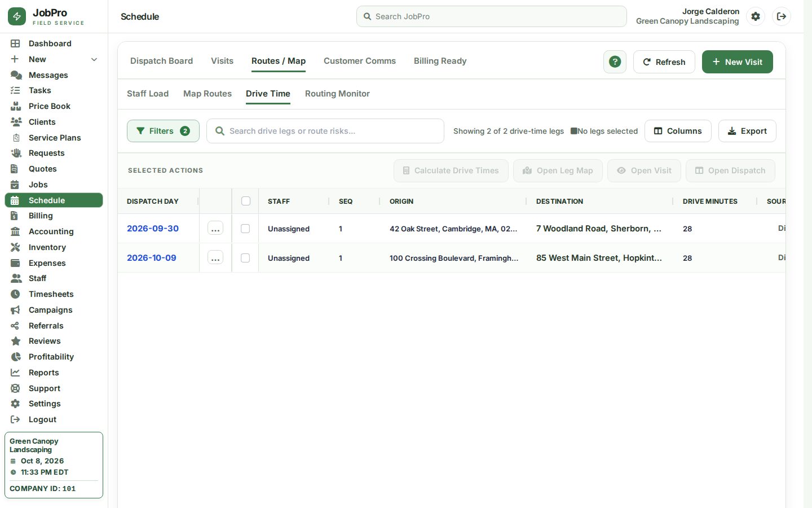
Task: Check the box for the 2026-09-30 leg
Action: (x=245, y=229)
